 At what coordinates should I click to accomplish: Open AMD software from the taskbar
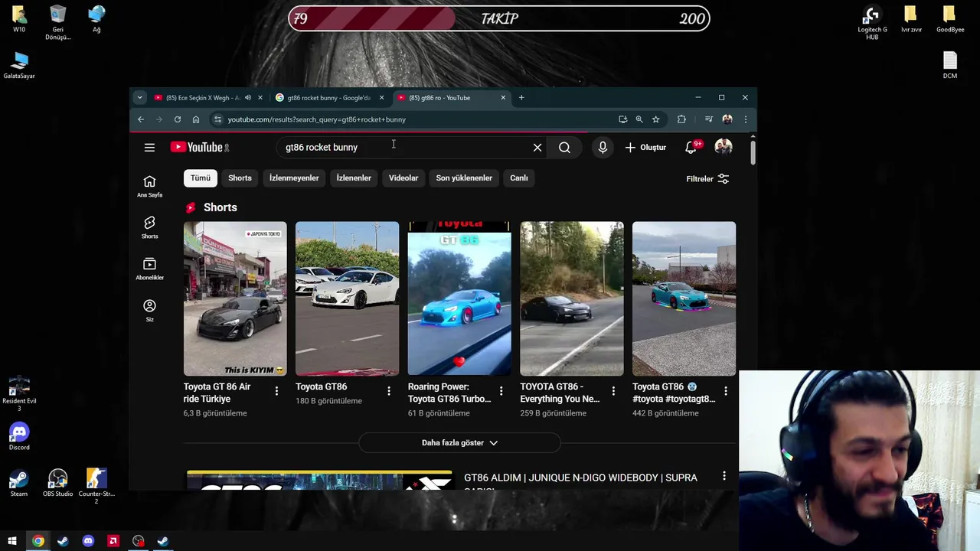113,541
